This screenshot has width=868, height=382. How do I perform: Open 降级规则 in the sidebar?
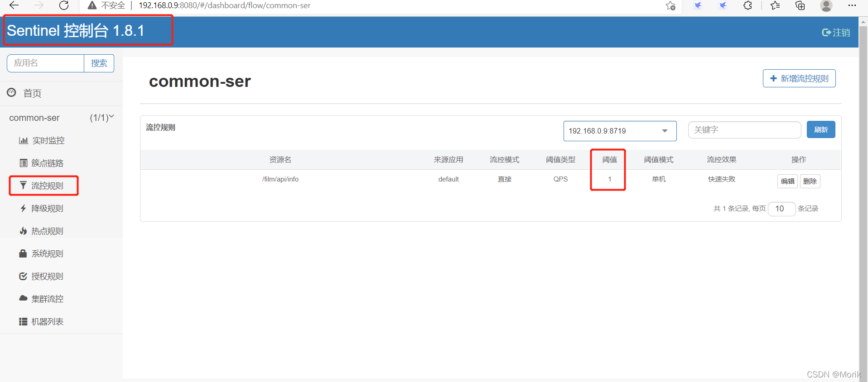pyautogui.click(x=47, y=208)
